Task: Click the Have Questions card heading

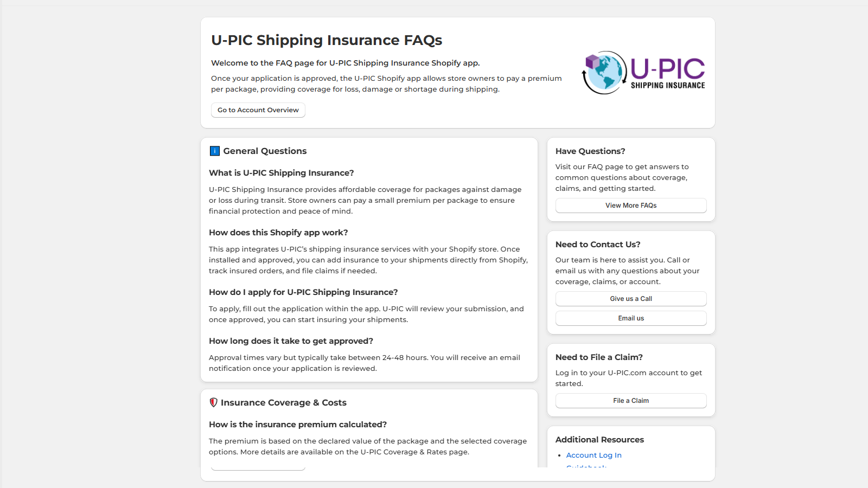Action: pyautogui.click(x=590, y=151)
